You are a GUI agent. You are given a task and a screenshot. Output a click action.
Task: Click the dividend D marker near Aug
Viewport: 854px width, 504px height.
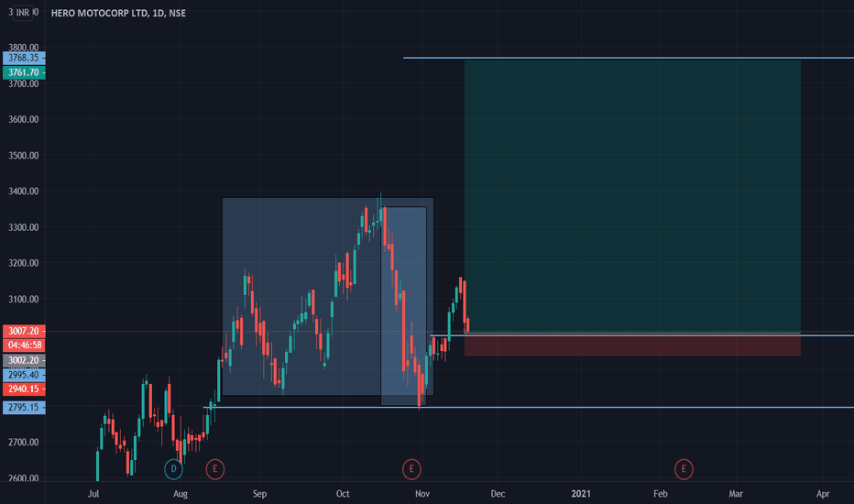tap(173, 468)
